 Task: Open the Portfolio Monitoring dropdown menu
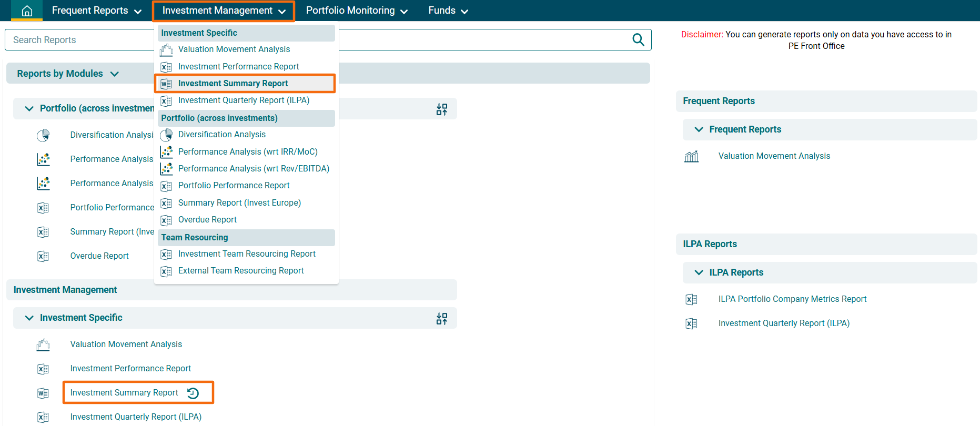pos(356,11)
